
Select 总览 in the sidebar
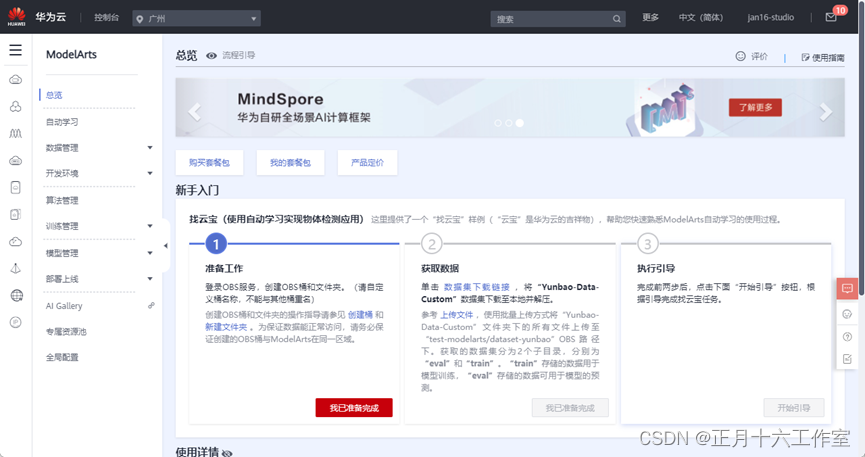click(54, 95)
